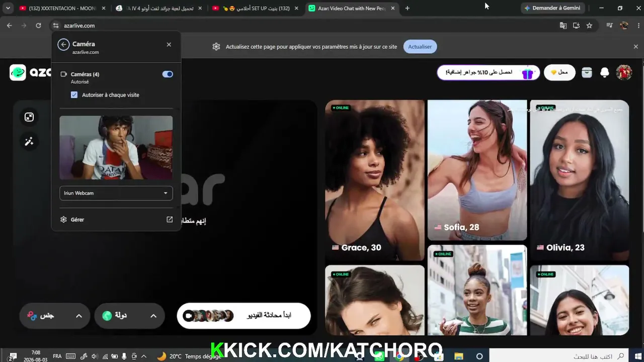
Task: Click the picture-in-picture screen icon
Action: coord(29,117)
